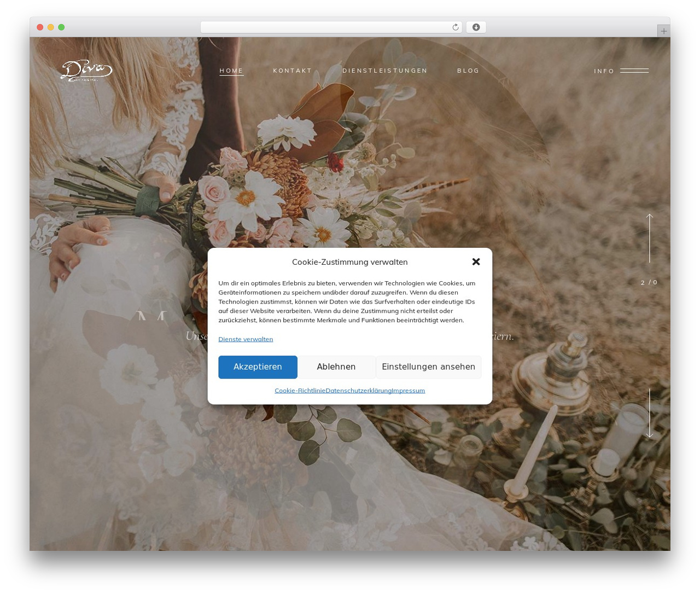
Task: Go to the previous slide with up arrow
Action: click(x=650, y=238)
